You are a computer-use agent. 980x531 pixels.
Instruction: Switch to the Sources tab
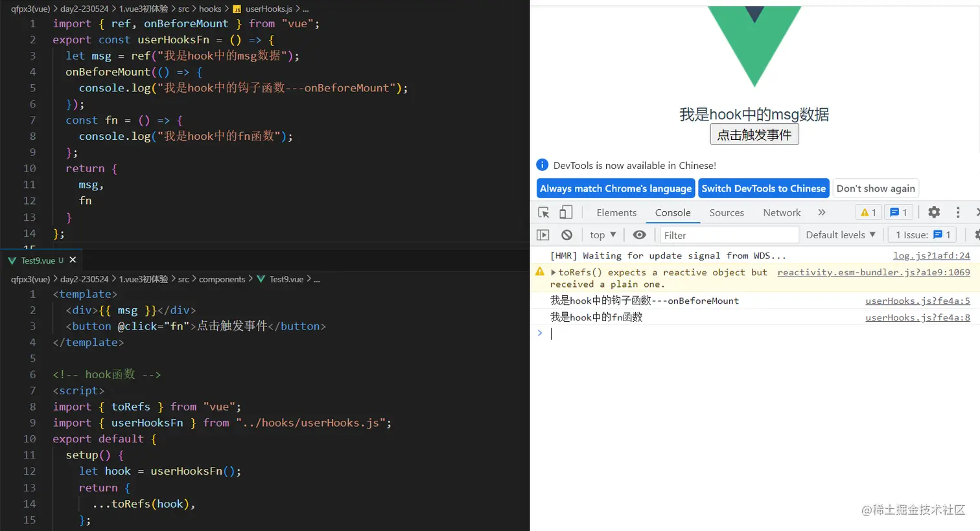pyautogui.click(x=726, y=212)
